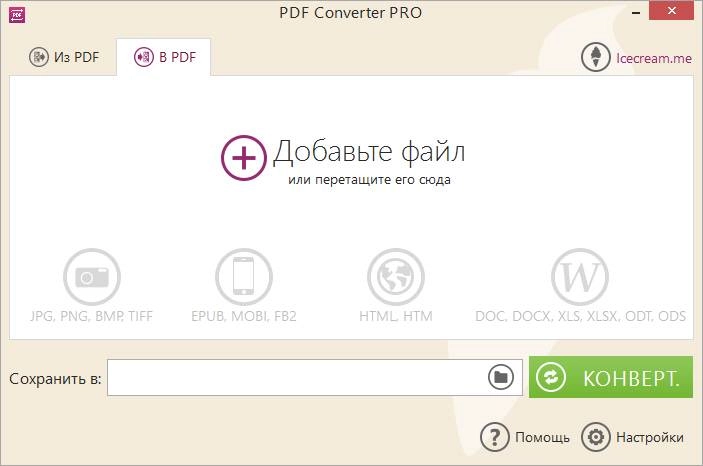
Task: Close the PDF Converter PRO window
Action: pyautogui.click(x=671, y=10)
